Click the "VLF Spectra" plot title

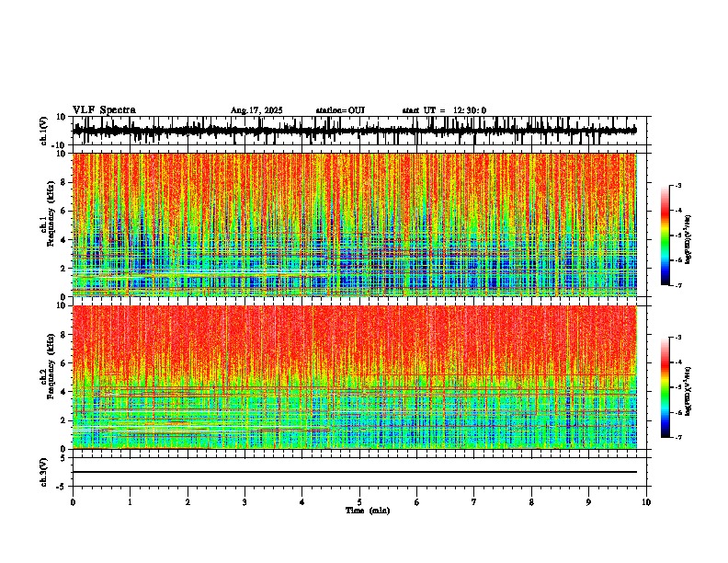click(x=104, y=110)
